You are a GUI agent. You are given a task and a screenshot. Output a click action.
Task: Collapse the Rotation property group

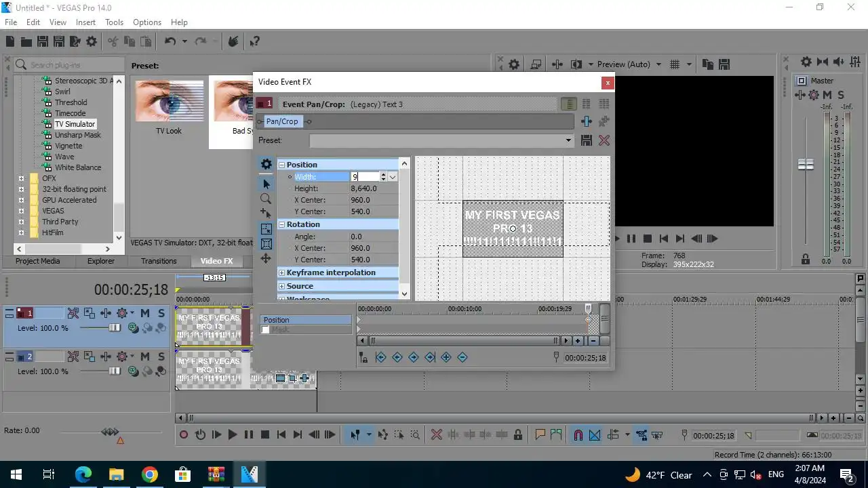pyautogui.click(x=282, y=224)
